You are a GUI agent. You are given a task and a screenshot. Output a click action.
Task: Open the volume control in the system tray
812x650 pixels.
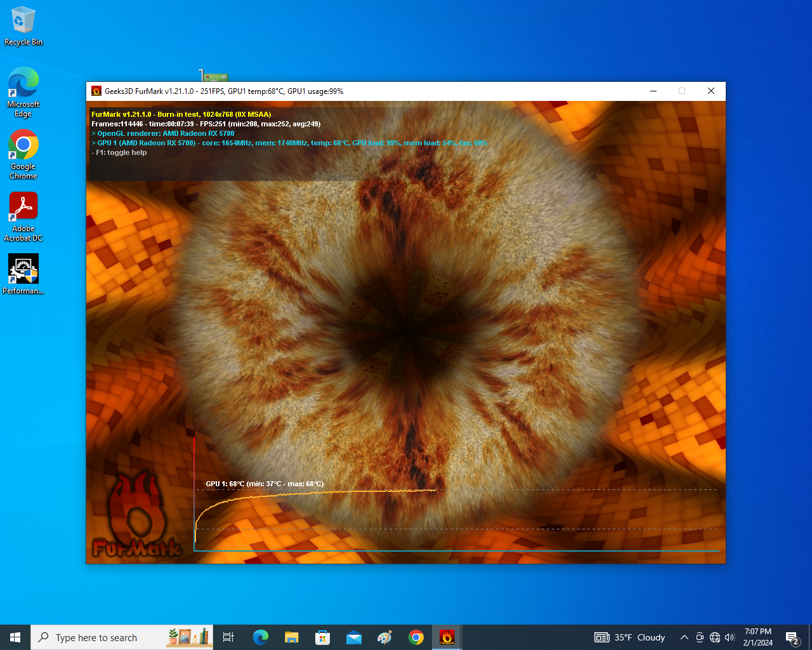730,637
